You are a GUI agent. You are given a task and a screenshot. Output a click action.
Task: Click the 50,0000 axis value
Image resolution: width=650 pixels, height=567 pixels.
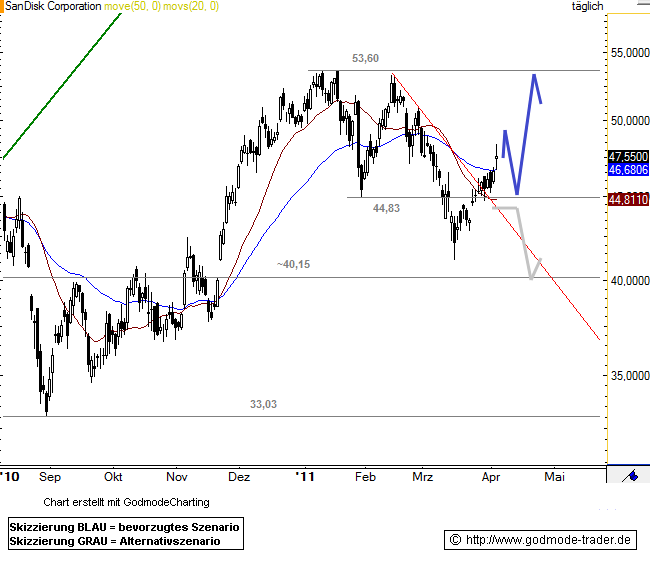[x=630, y=121]
